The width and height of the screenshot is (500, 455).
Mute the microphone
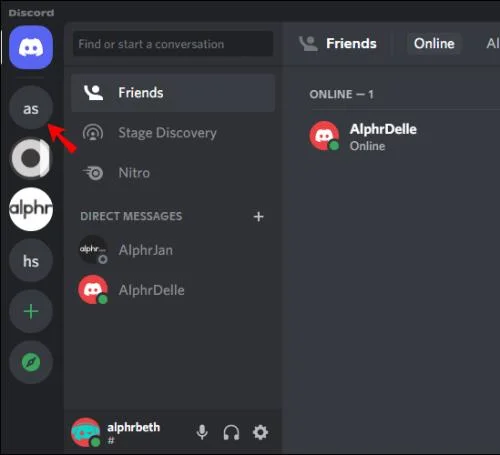(202, 432)
